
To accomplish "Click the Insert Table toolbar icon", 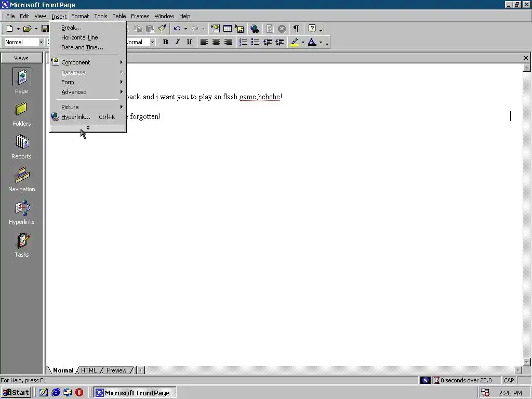I will pyautogui.click(x=228, y=29).
